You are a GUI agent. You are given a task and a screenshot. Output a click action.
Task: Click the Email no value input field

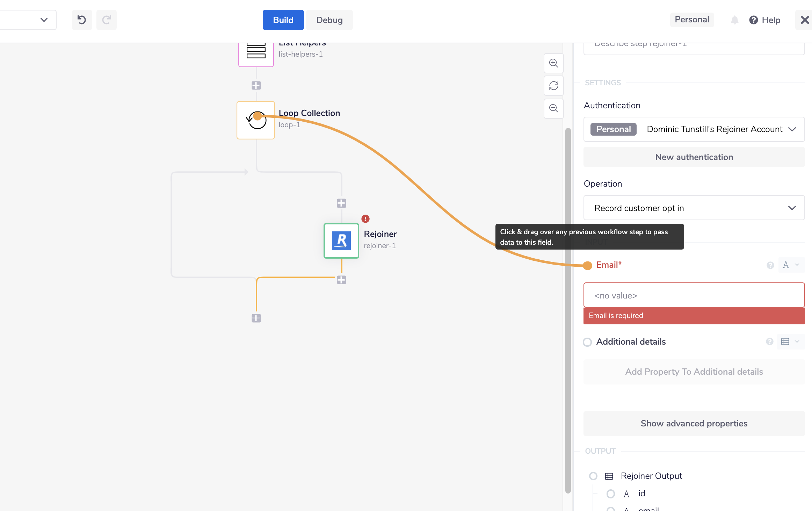click(694, 295)
